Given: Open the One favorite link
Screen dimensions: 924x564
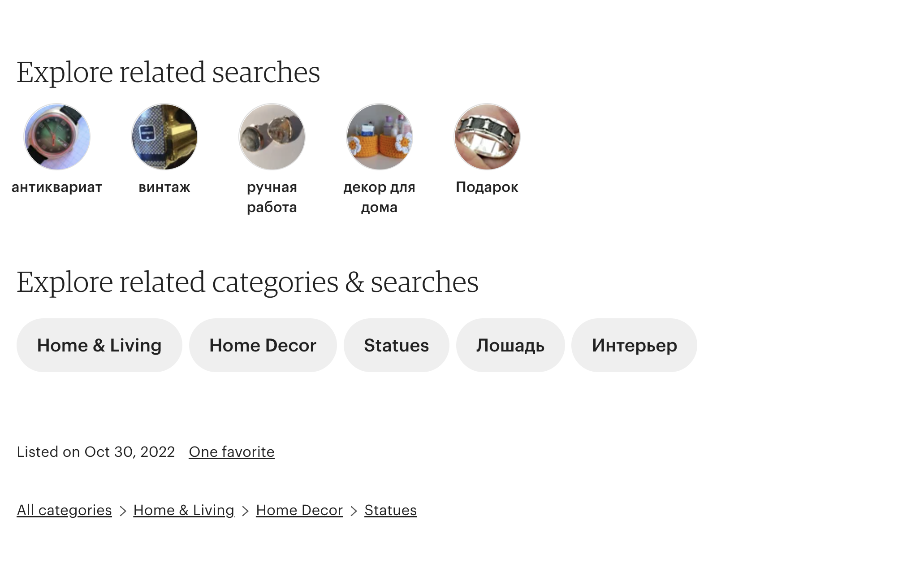Looking at the screenshot, I should (x=232, y=452).
